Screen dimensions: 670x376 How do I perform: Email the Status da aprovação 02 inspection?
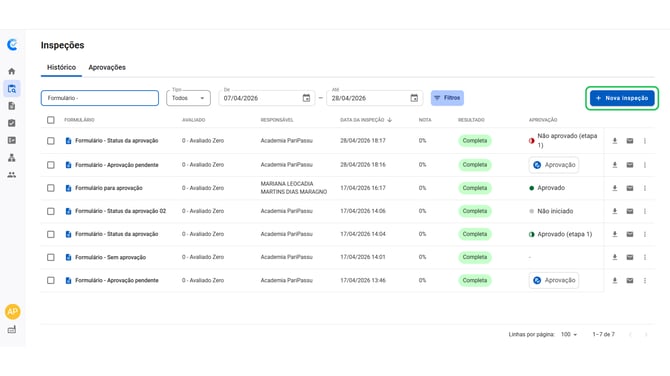pos(630,211)
